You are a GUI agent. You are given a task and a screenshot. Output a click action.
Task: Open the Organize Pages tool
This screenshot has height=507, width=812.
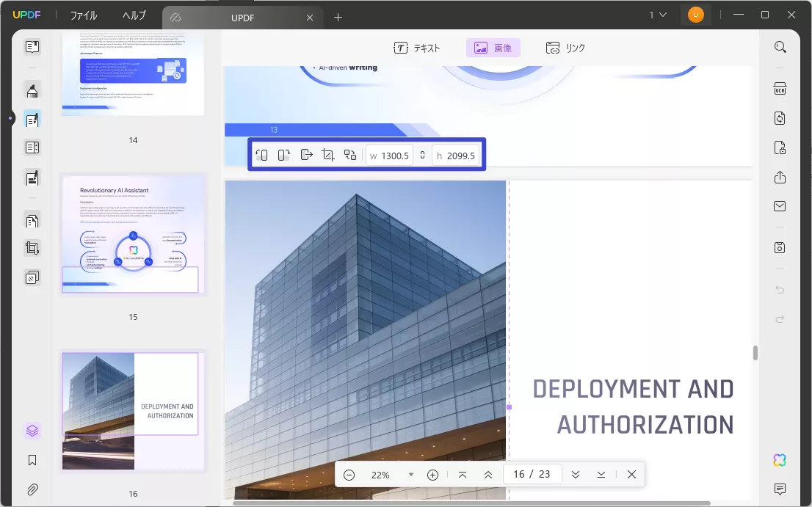[x=32, y=221]
